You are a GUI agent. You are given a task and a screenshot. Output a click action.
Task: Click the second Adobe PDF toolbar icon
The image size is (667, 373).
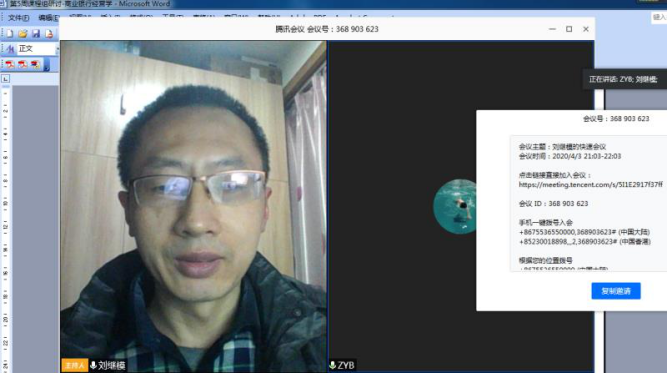pos(23,64)
